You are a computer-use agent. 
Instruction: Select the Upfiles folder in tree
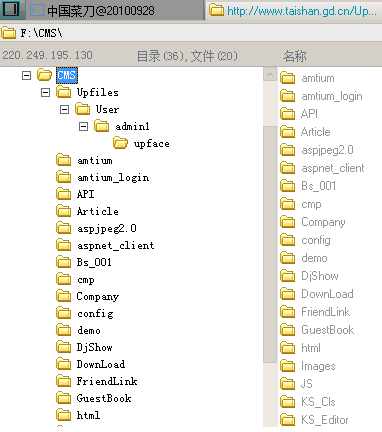pos(97,92)
